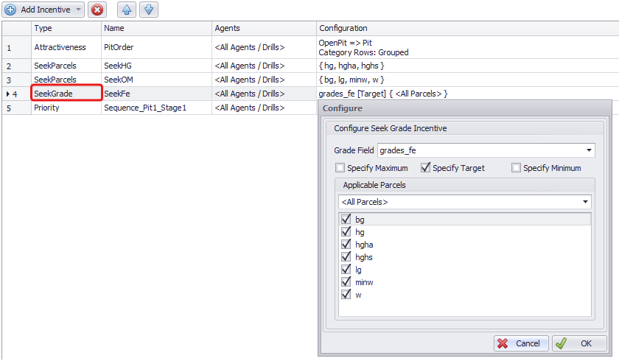The image size is (619, 364).
Task: Move incentive up with up arrow
Action: tap(127, 10)
